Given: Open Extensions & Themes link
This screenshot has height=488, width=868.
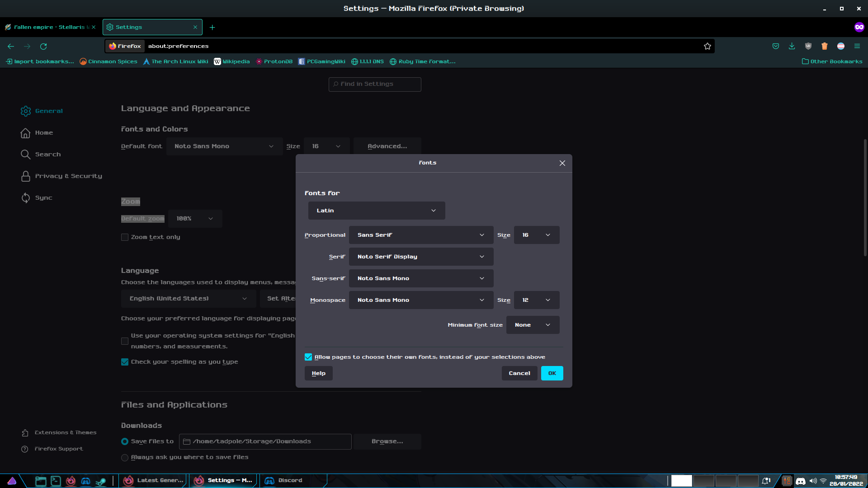Looking at the screenshot, I should (x=59, y=433).
